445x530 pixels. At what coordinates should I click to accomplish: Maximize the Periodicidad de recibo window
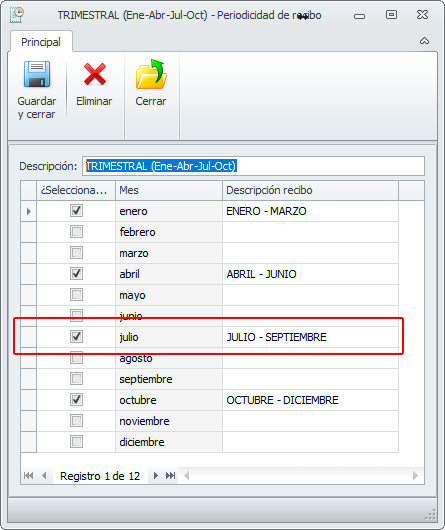click(391, 15)
